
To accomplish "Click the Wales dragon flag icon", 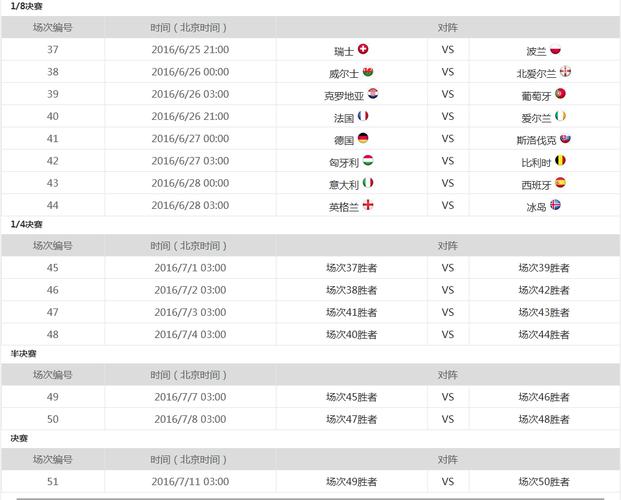I will [x=368, y=72].
